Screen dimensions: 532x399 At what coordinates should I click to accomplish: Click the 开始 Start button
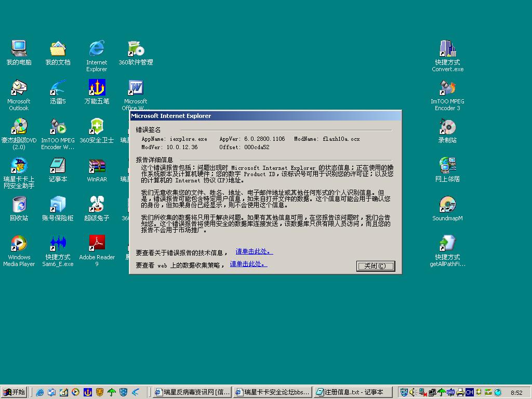coord(14,392)
